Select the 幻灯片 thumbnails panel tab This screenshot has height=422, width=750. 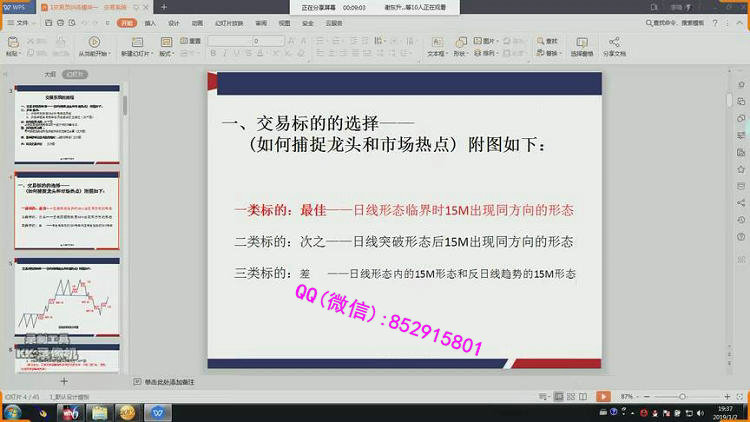coord(74,74)
